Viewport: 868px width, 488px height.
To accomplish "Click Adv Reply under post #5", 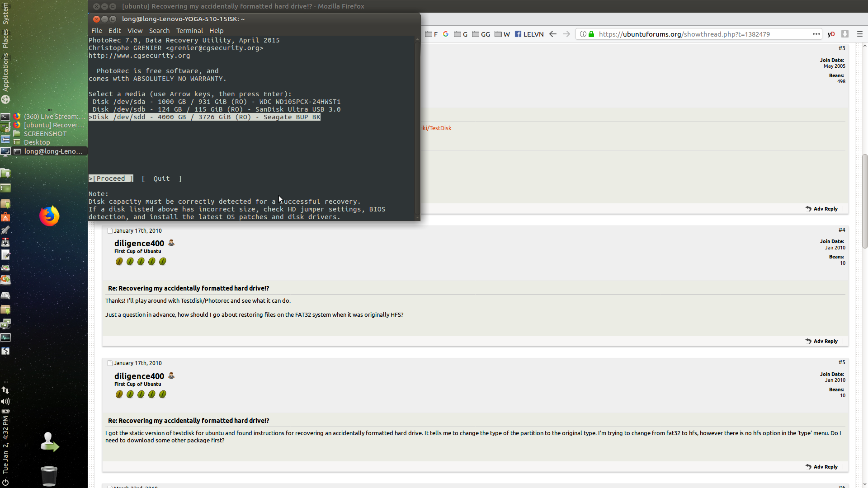I will pyautogui.click(x=821, y=467).
